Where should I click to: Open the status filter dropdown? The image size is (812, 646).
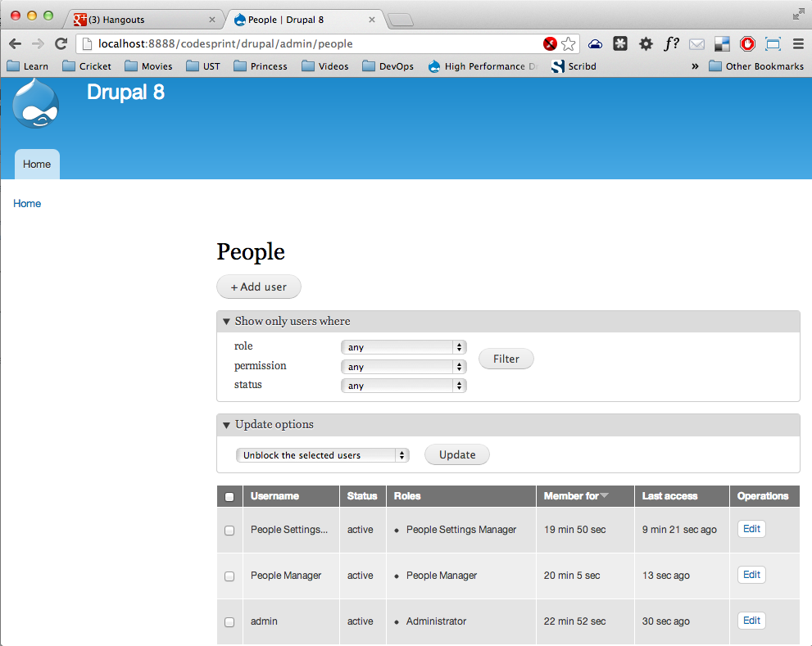point(403,385)
